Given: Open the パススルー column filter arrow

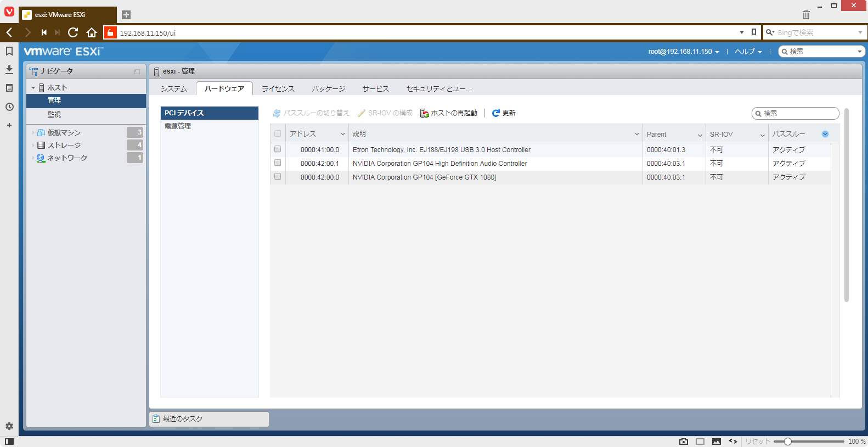Looking at the screenshot, I should pyautogui.click(x=825, y=134).
